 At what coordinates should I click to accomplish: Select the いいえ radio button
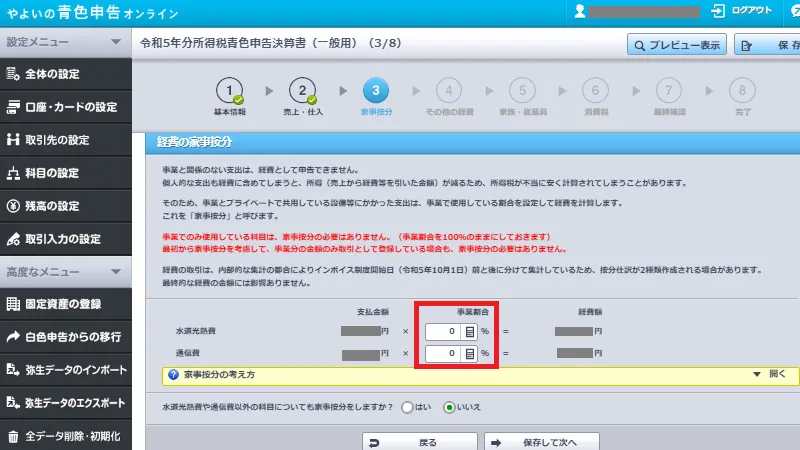[x=449, y=407]
